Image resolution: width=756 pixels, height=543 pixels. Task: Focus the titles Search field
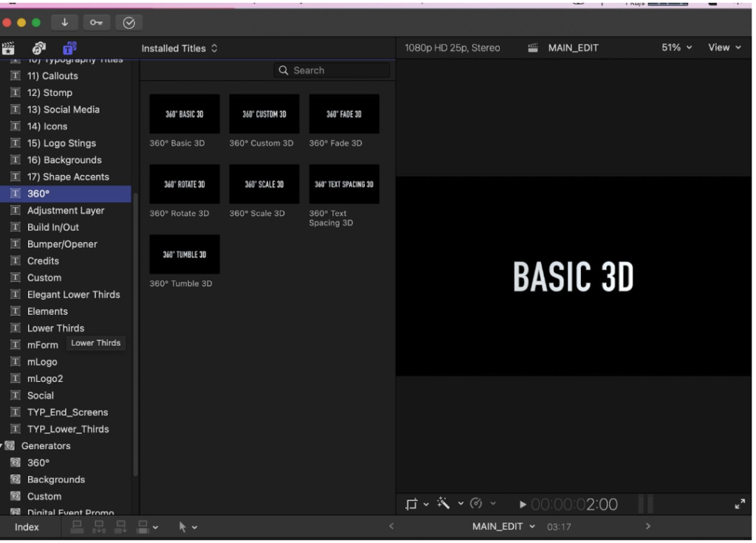tap(331, 70)
